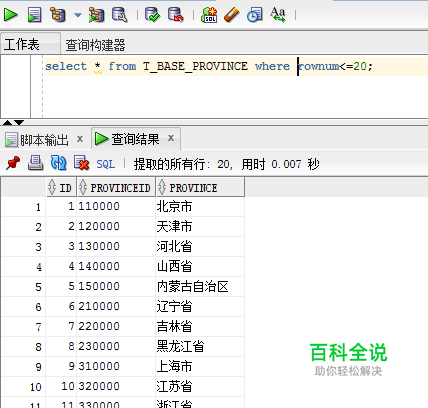Click the refresh results icon
This screenshot has height=408, width=428.
point(58,163)
